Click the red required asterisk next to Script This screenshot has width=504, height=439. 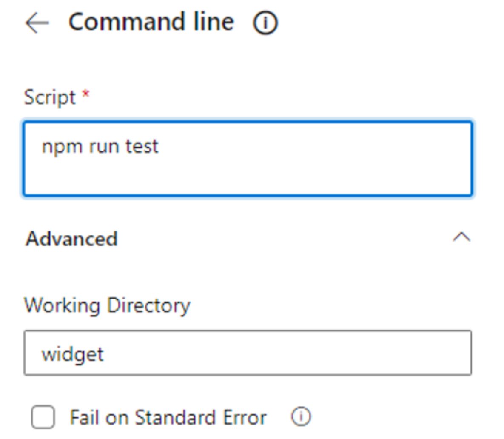(x=85, y=94)
